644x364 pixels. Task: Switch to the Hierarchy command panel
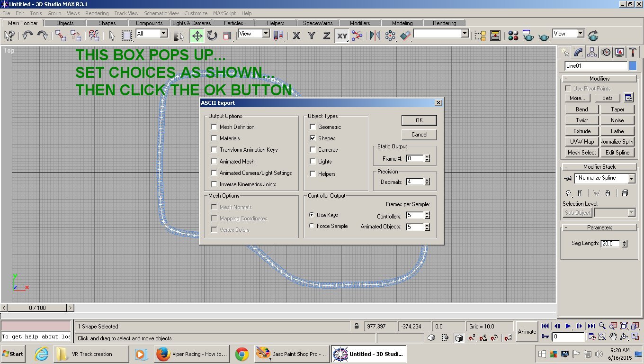click(x=592, y=52)
